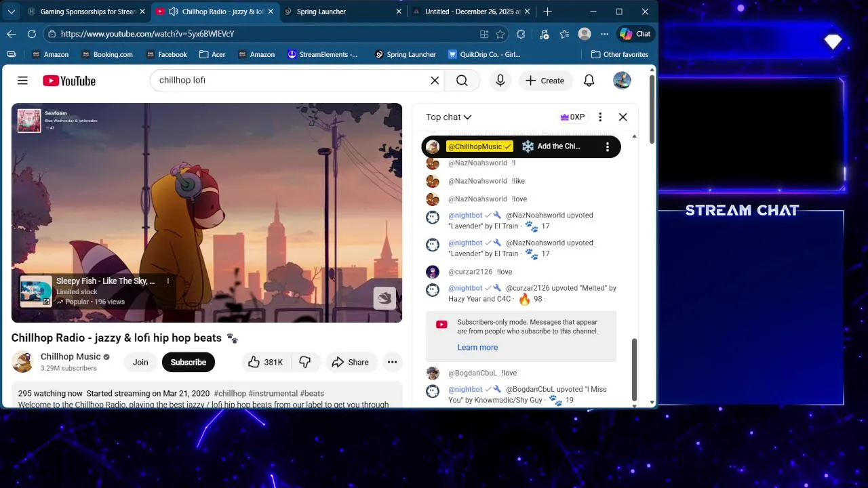The height and width of the screenshot is (488, 868).
Task: Open the browser favorites star-list icon
Action: (564, 34)
